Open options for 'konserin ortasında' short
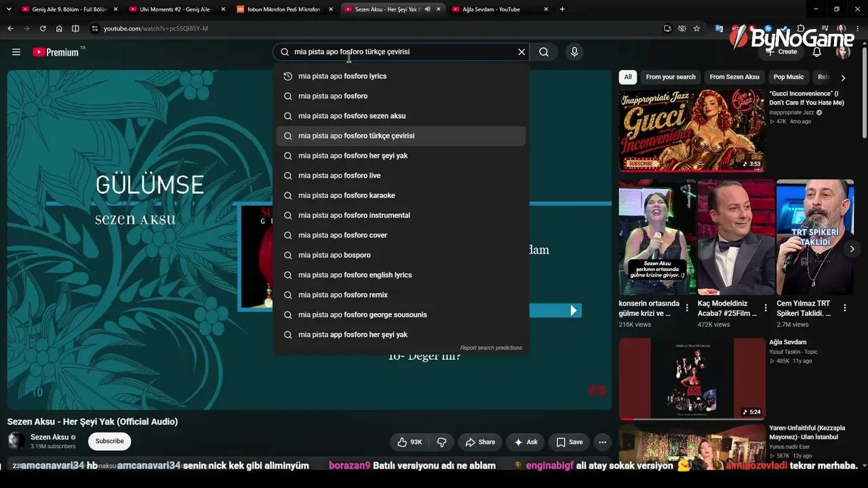The height and width of the screenshot is (488, 868). click(x=687, y=308)
